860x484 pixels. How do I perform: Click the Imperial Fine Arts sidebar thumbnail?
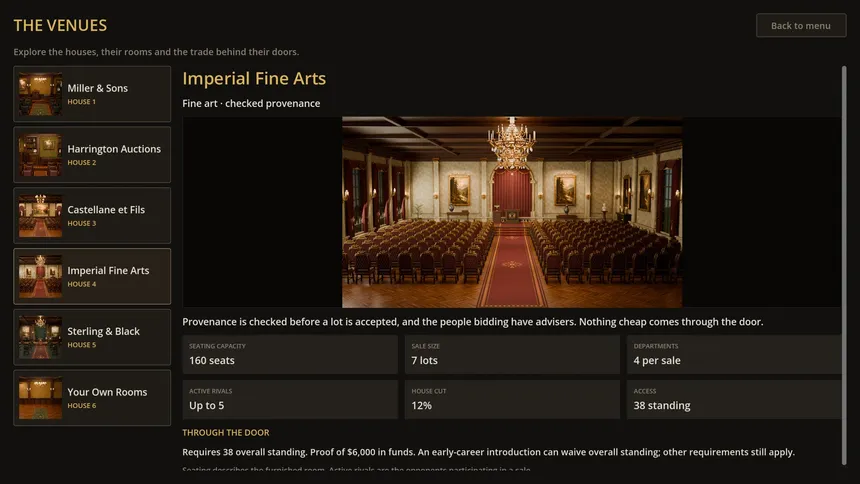click(40, 277)
